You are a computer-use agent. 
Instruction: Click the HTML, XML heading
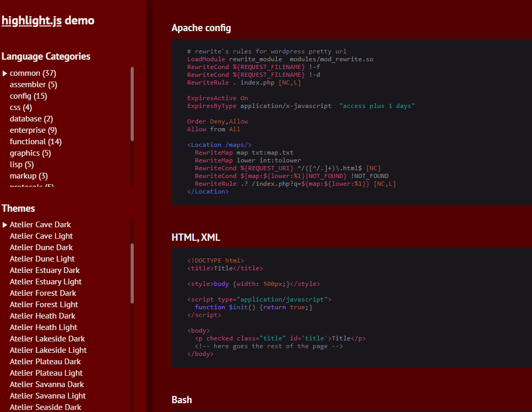point(196,237)
